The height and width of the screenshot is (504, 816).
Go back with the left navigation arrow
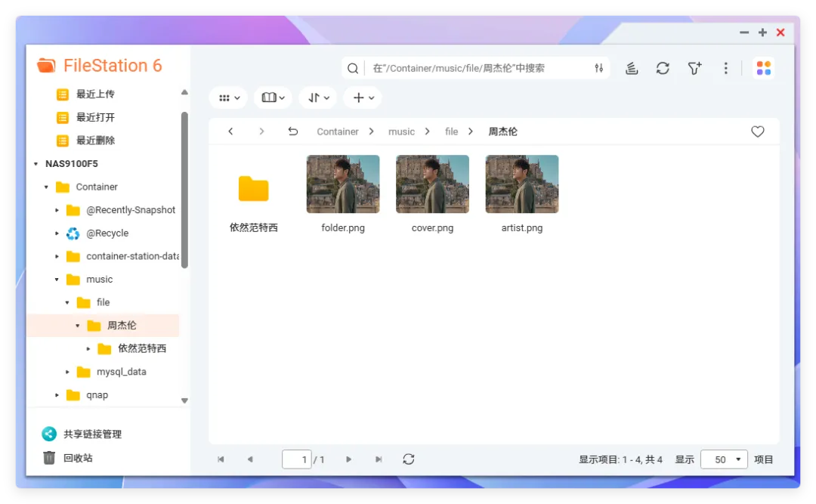[x=230, y=131]
